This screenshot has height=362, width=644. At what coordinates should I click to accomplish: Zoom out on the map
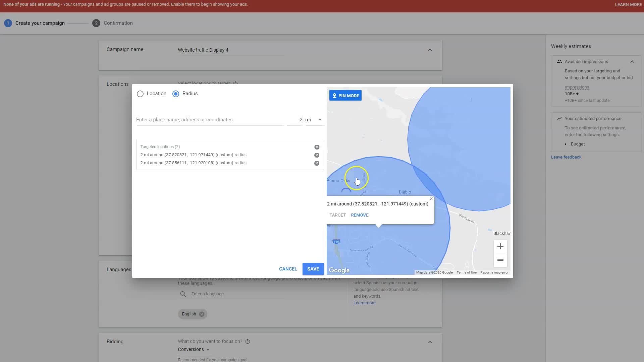click(x=500, y=260)
